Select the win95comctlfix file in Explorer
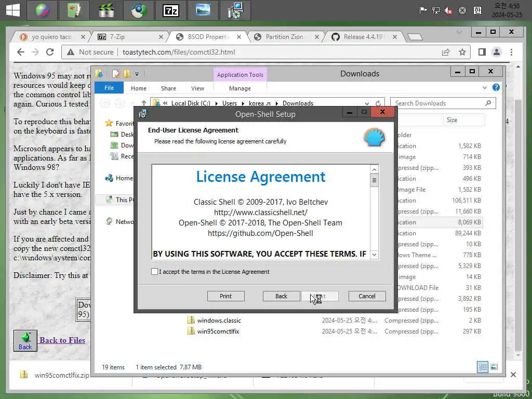Viewport: 532px width, 399px height. click(218, 331)
